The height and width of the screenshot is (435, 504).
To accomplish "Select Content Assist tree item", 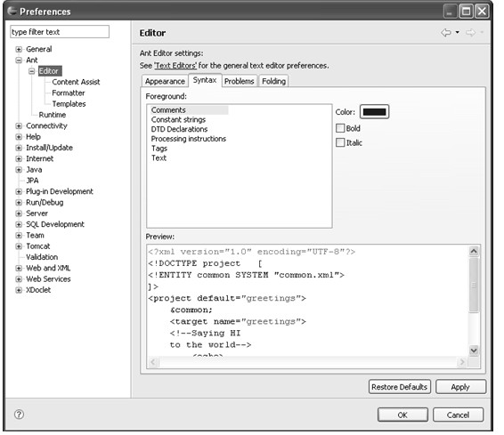I will [x=76, y=82].
